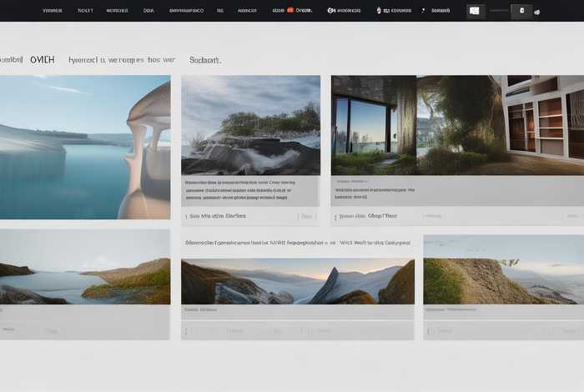584x392 pixels.
Task: Click the round icon beside the sixth navbar item
Action: (x=331, y=11)
